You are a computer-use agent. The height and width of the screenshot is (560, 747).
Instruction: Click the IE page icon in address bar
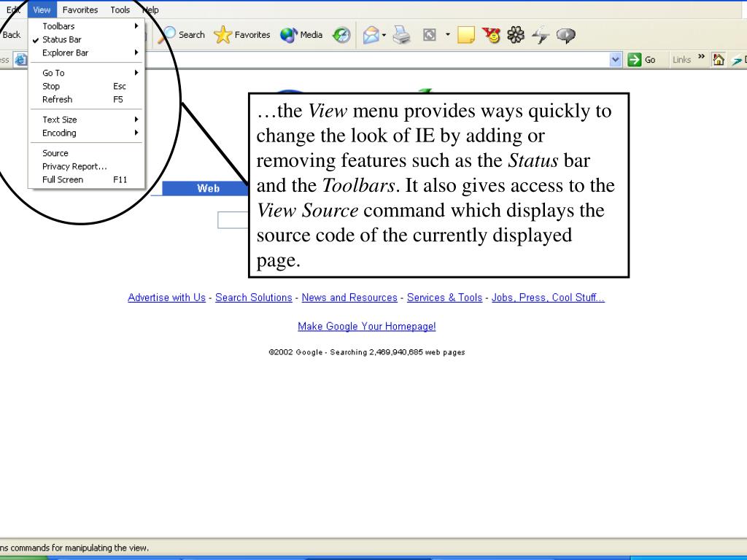[x=20, y=60]
